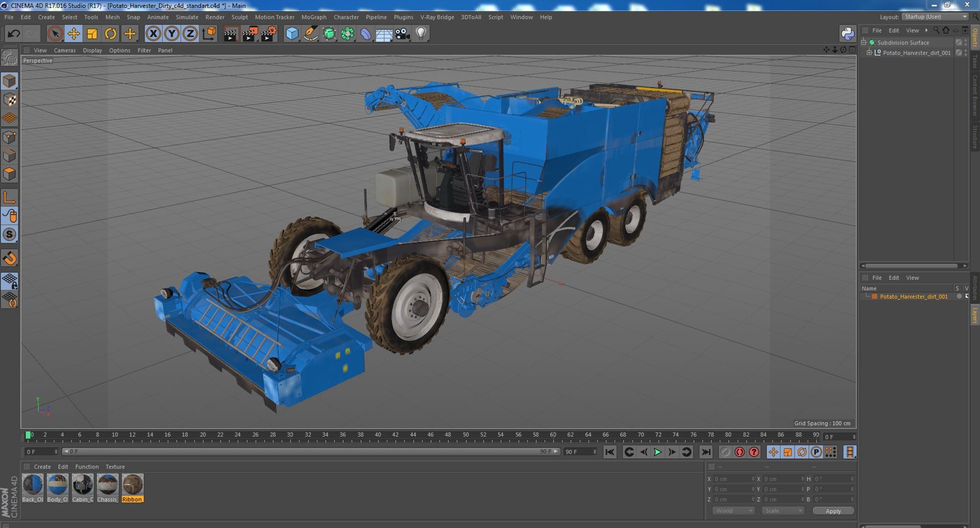Click the Apply button
The width and height of the screenshot is (980, 528).
pyautogui.click(x=833, y=511)
